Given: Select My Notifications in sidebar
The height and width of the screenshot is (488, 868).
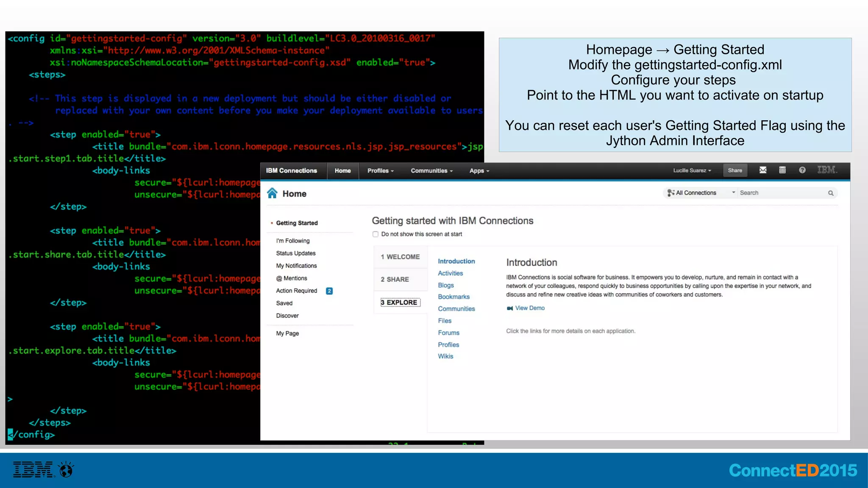Looking at the screenshot, I should (296, 266).
